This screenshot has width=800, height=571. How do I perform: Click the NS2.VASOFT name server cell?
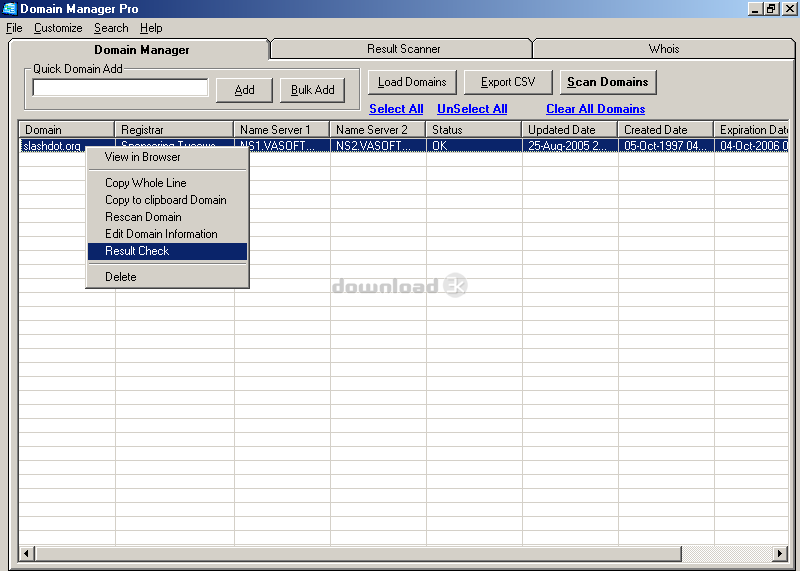click(x=378, y=145)
